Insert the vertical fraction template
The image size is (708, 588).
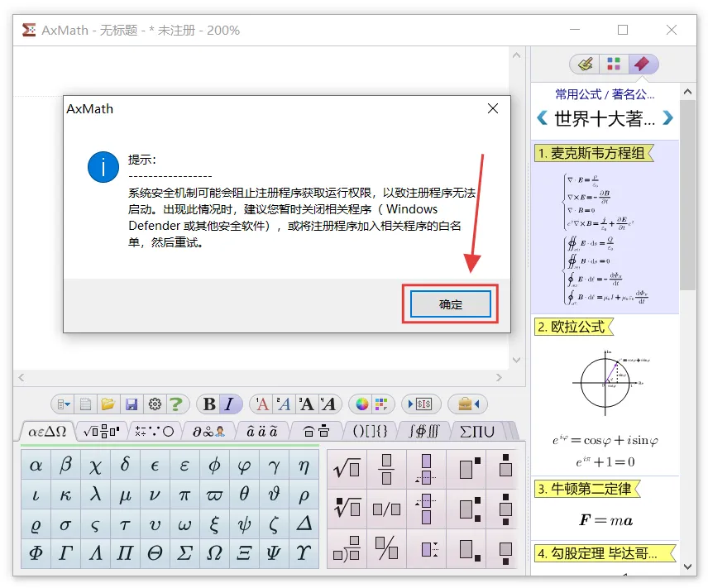tap(386, 468)
